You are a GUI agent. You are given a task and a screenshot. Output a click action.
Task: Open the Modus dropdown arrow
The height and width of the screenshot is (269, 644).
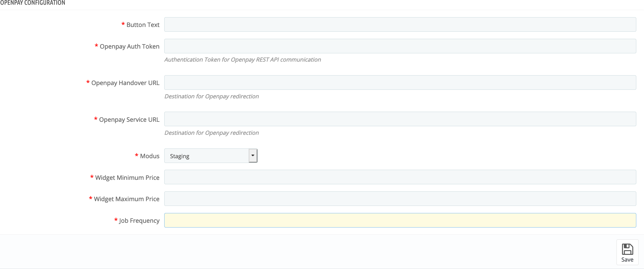point(253,156)
